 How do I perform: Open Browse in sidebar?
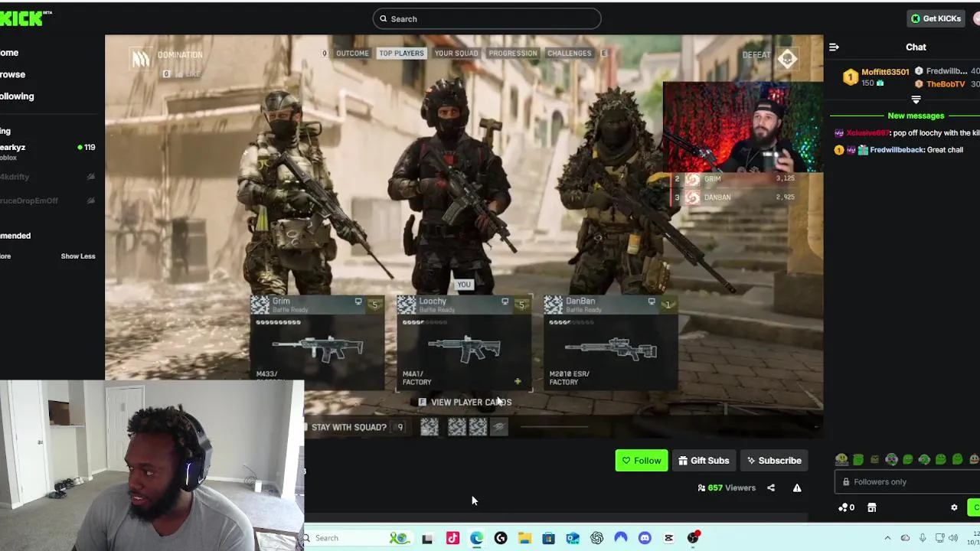pos(12,74)
